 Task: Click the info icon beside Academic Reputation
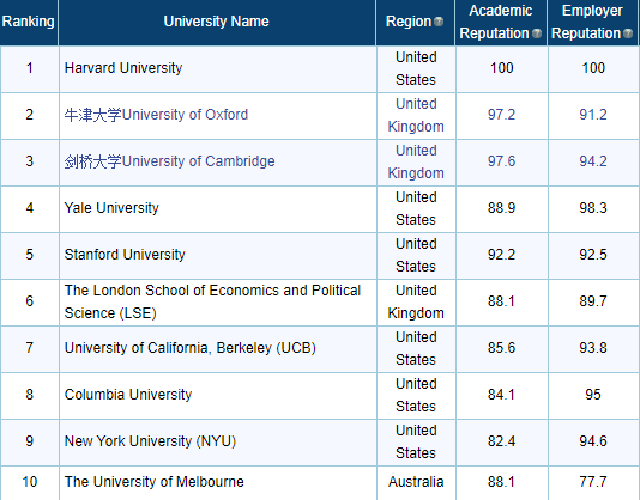click(x=537, y=34)
